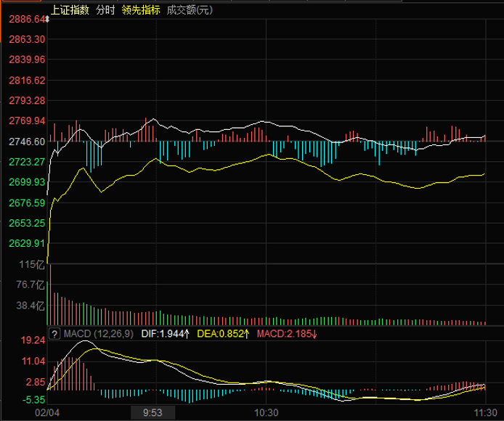
Task: Click the 115亿 volume axis label
Action: (x=32, y=263)
